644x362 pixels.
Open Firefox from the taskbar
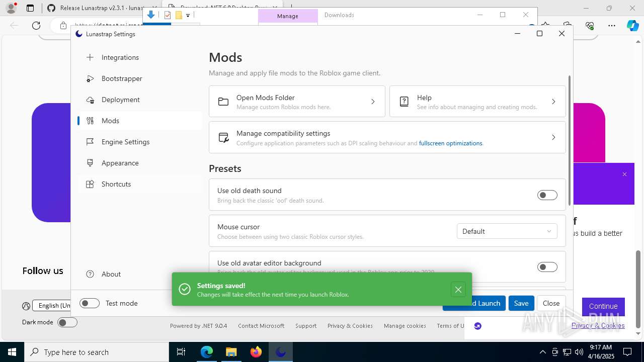pos(256,352)
